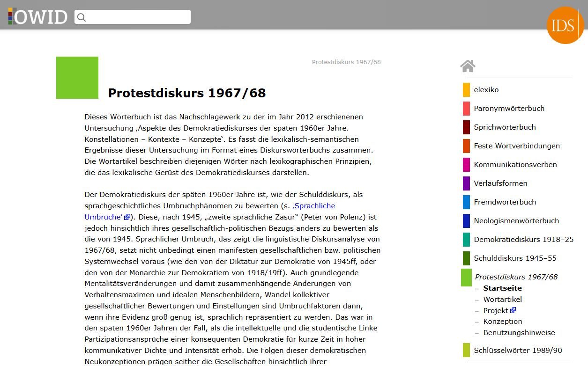Open the Benutzungshinweise page
Image resolution: width=588 pixels, height=366 pixels.
(519, 332)
